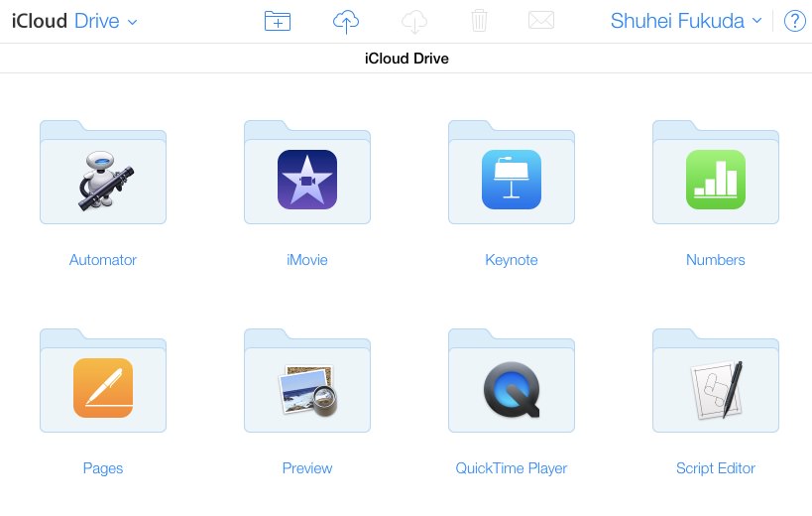812x516 pixels.
Task: Open the Automator folder icon
Action: [103, 172]
